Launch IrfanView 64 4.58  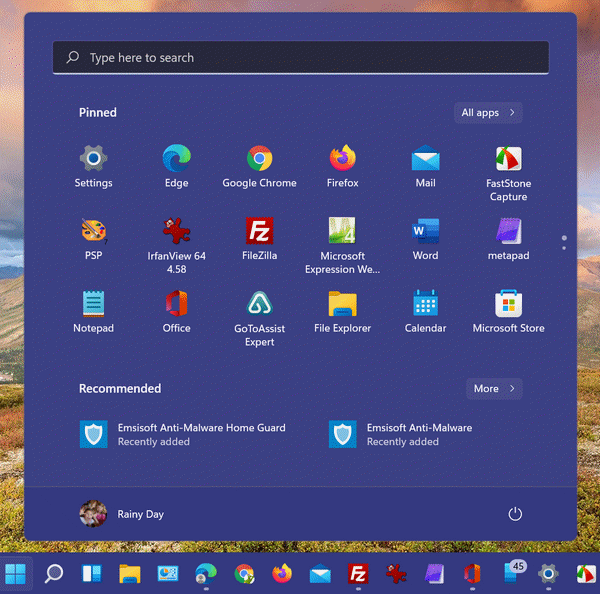point(176,246)
